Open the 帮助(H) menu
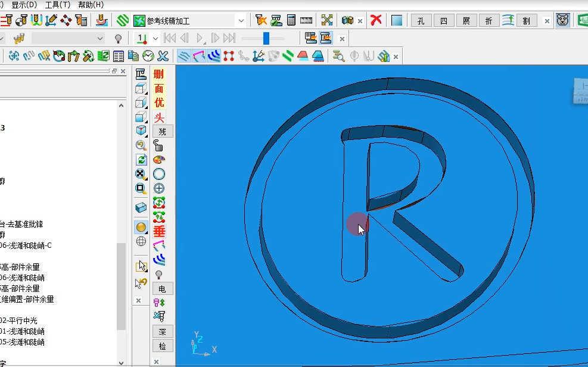The height and width of the screenshot is (367, 588). pos(91,5)
